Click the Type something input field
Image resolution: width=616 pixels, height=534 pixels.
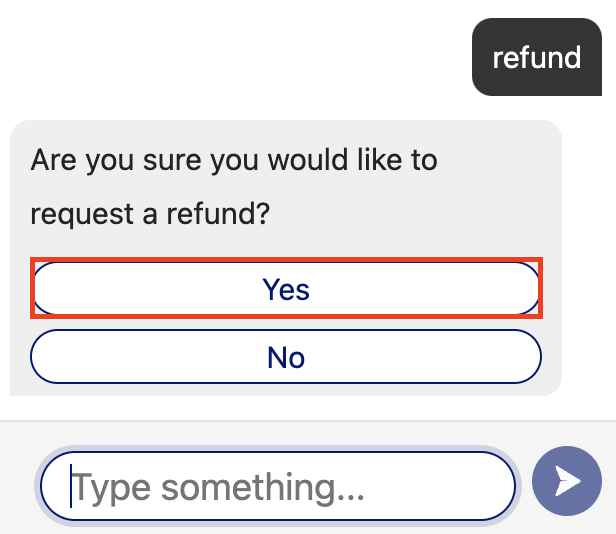pyautogui.click(x=277, y=487)
